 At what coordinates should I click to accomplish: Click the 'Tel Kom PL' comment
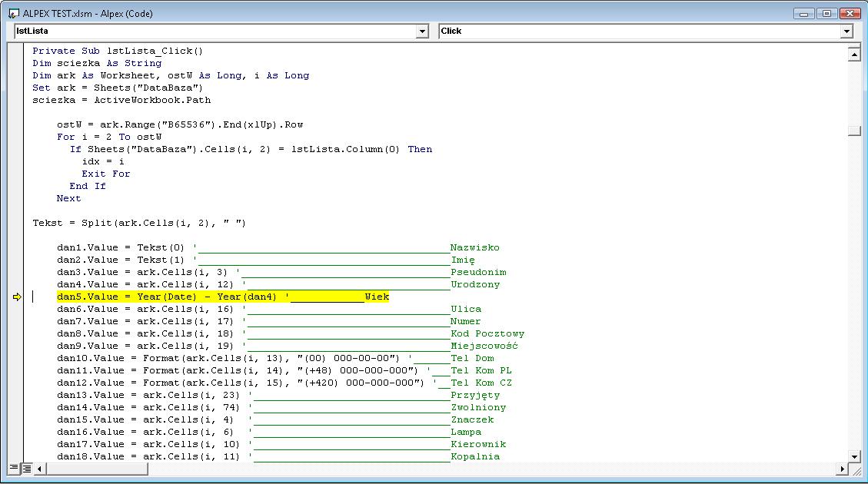[481, 370]
